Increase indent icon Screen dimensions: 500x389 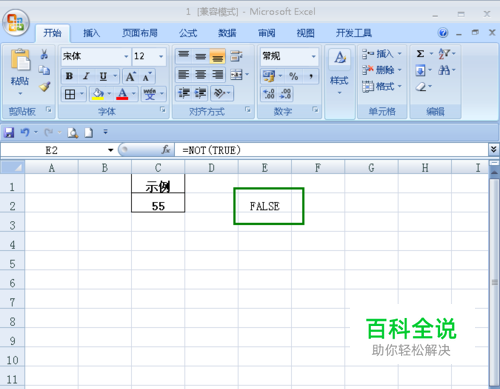click(x=200, y=93)
